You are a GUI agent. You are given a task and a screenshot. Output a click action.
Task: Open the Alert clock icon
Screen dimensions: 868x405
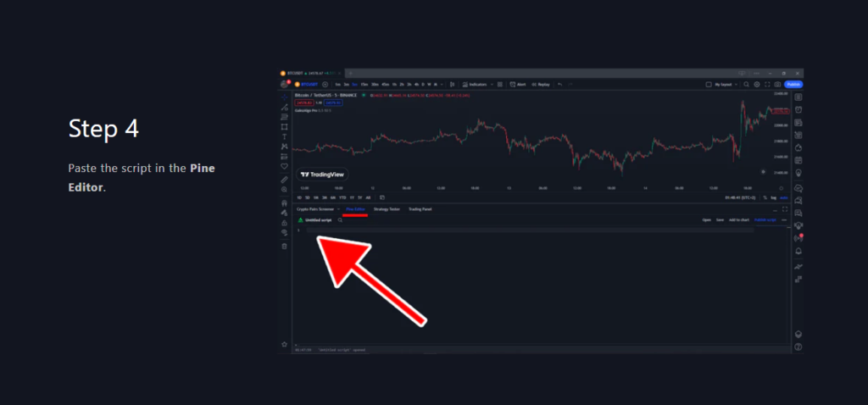[514, 85]
